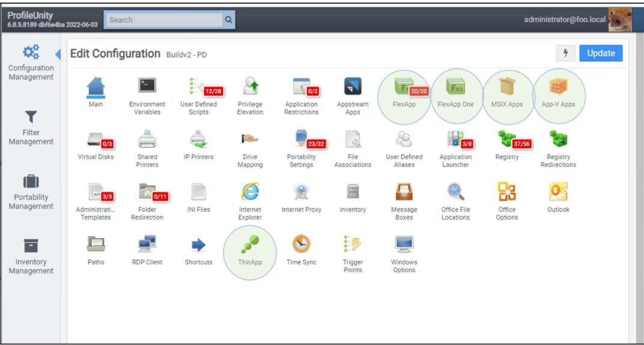Screen dimensions: 644x345
Task: Click the lightning bolt button
Action: click(565, 53)
